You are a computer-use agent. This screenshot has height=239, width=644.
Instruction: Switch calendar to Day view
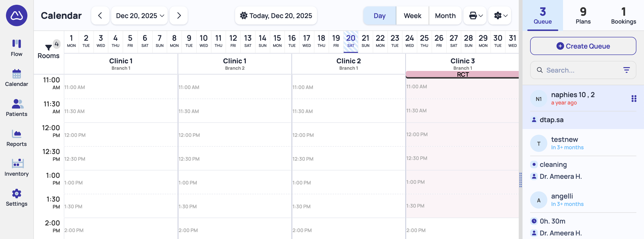[379, 16]
